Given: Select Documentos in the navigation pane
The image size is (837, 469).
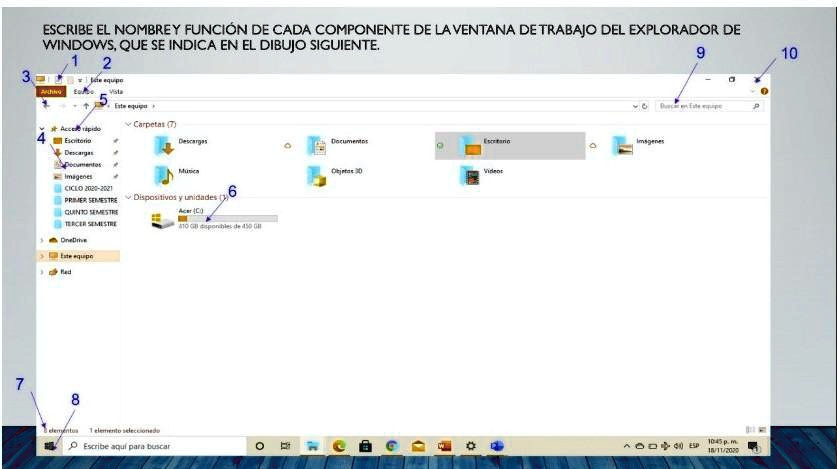Looking at the screenshot, I should pyautogui.click(x=83, y=165).
